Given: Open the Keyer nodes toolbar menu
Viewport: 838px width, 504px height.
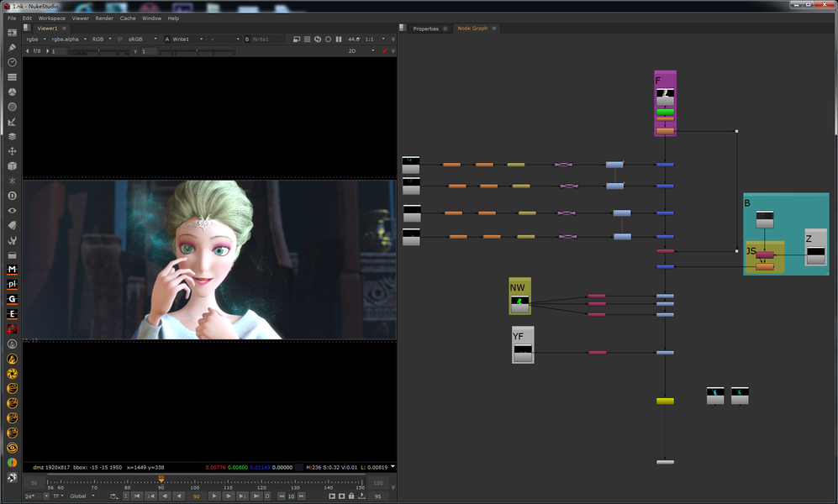Looking at the screenshot, I should tap(12, 122).
